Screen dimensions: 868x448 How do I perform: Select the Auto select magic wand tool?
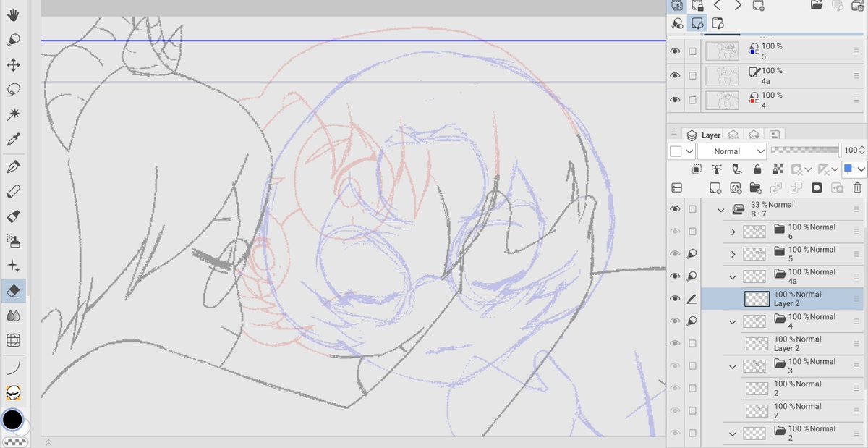click(13, 114)
